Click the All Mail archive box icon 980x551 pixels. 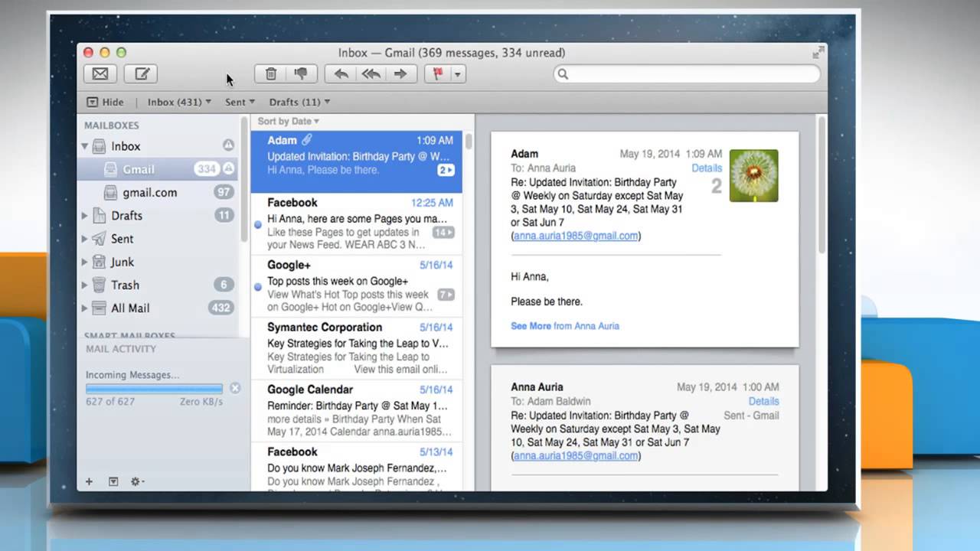[99, 308]
